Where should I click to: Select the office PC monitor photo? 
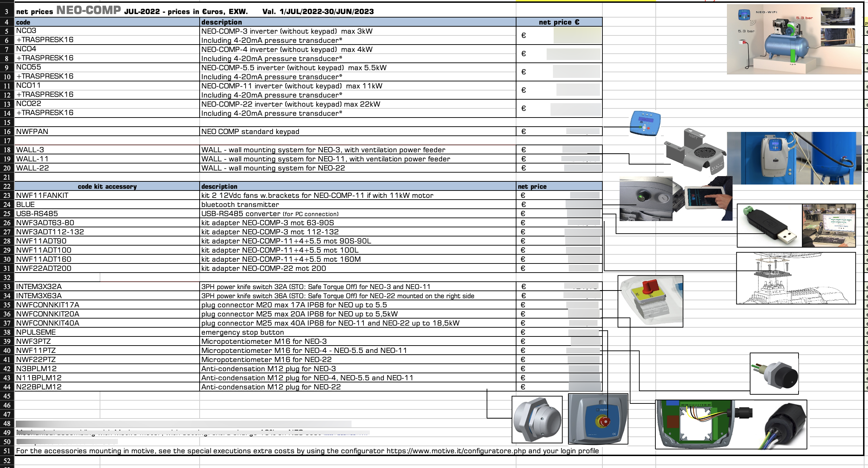829,226
